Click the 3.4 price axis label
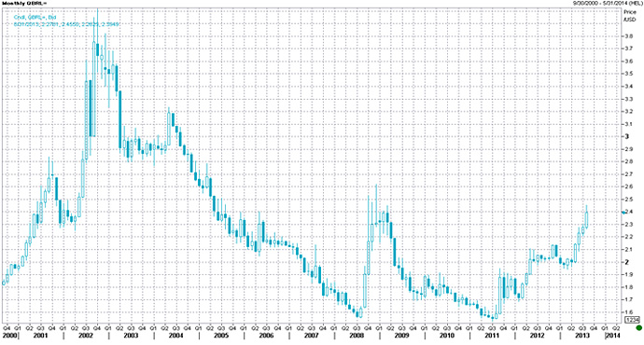Viewport: 644px width, 345px height. [x=628, y=86]
